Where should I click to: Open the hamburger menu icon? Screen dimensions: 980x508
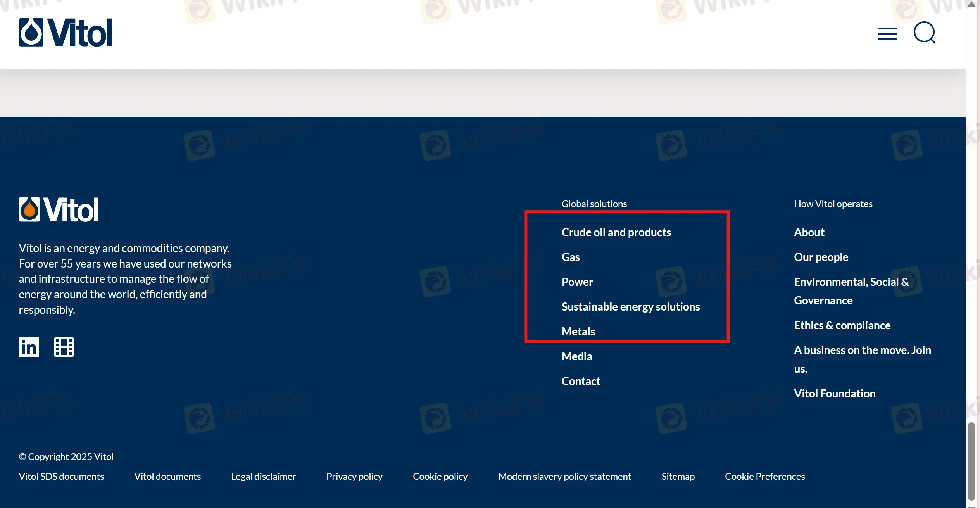(887, 34)
